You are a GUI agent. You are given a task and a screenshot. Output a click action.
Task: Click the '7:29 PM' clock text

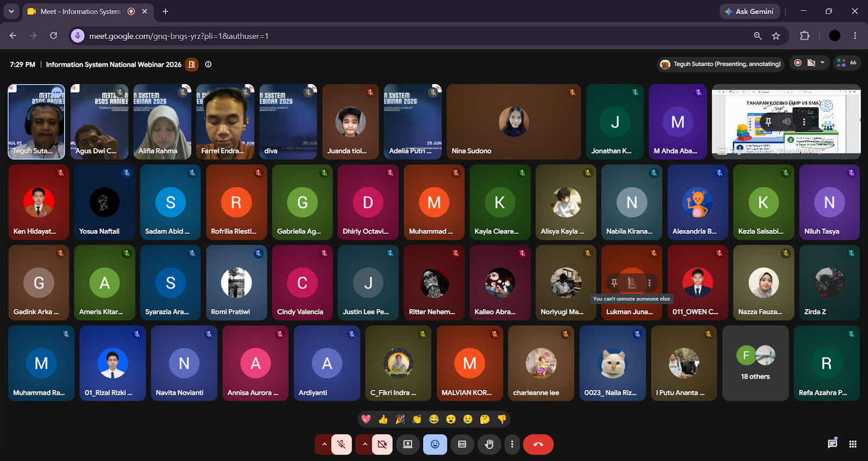(x=22, y=65)
